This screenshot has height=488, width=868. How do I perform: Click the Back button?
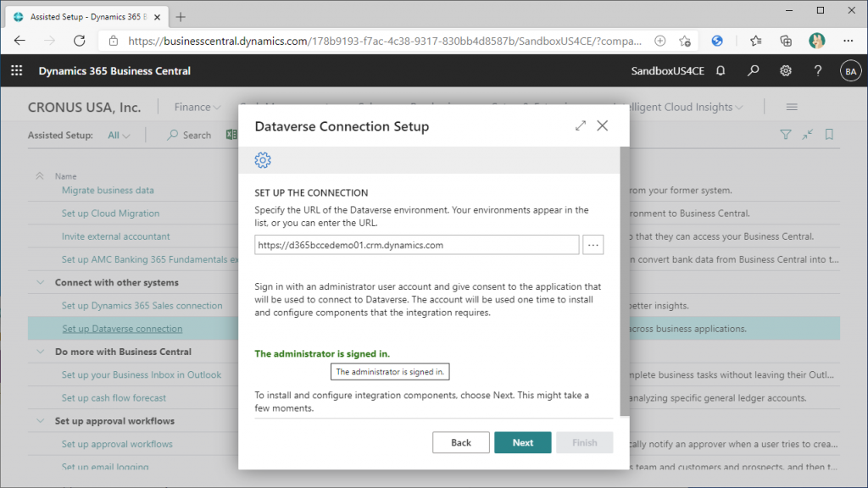(x=460, y=442)
